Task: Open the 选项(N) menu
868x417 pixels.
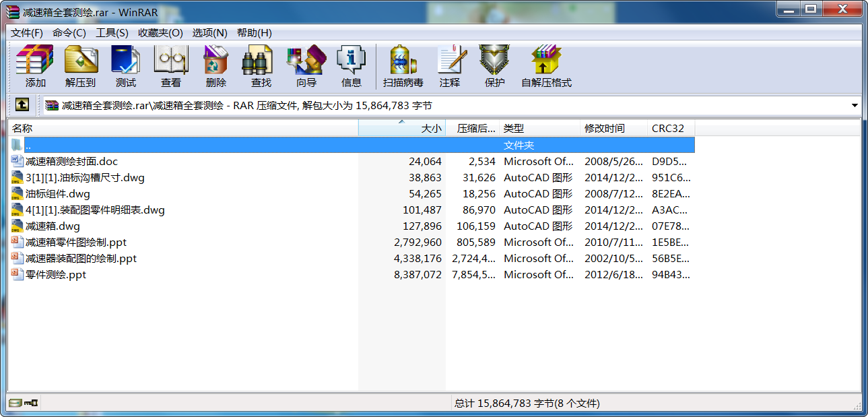Action: [209, 32]
